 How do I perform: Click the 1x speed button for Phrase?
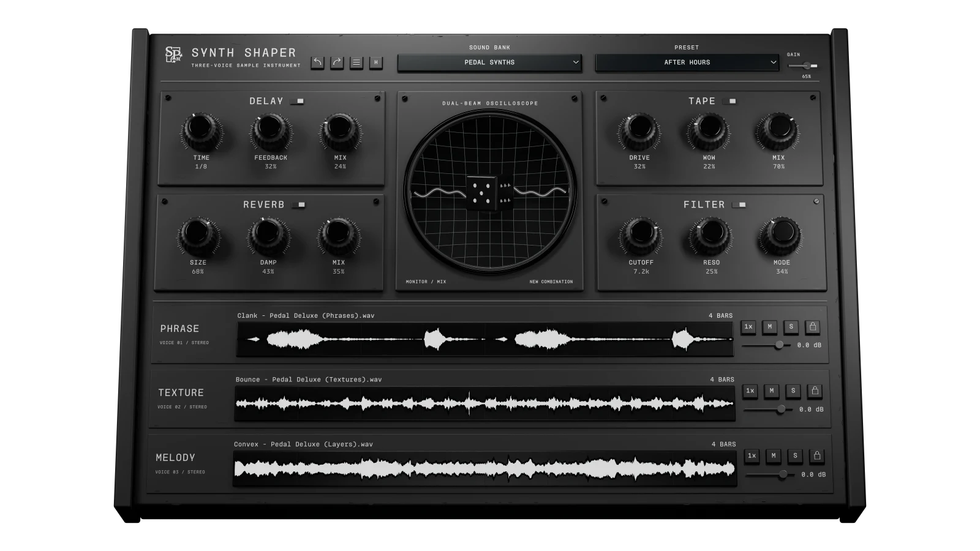tap(748, 327)
